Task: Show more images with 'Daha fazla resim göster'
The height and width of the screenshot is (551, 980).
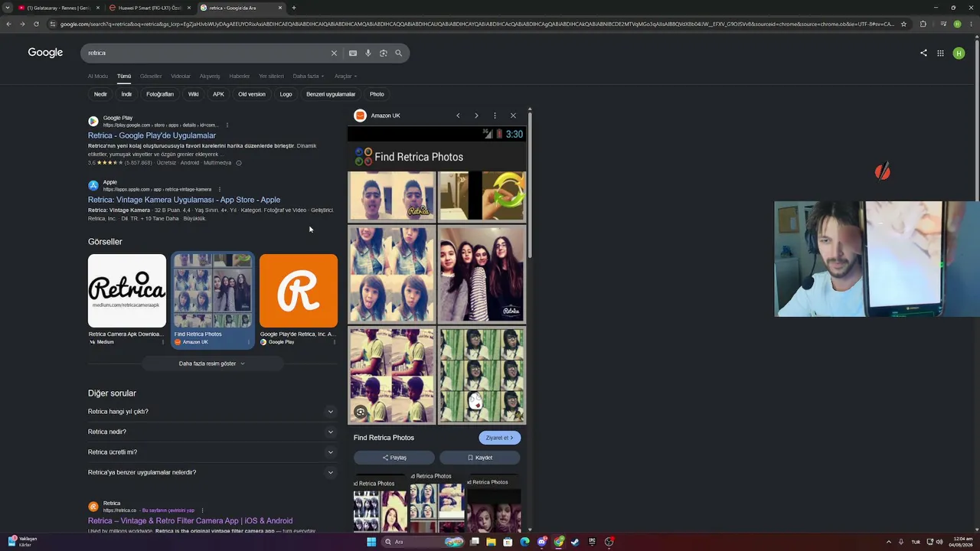Action: tap(212, 364)
